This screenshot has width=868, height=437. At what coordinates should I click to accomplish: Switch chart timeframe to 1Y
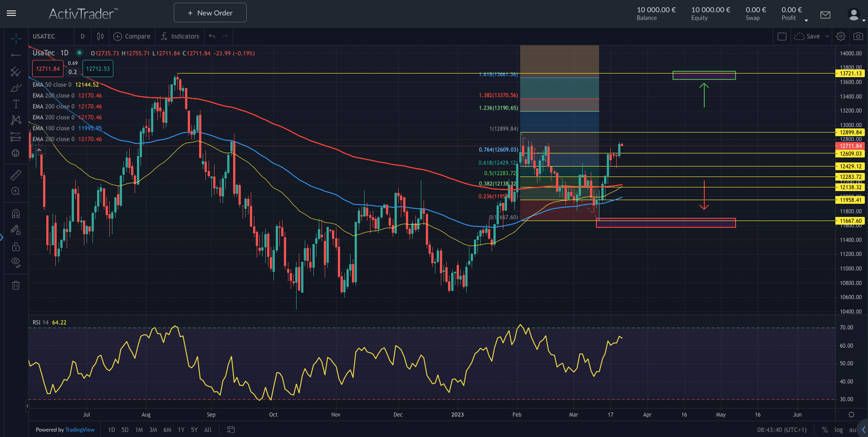pos(181,429)
